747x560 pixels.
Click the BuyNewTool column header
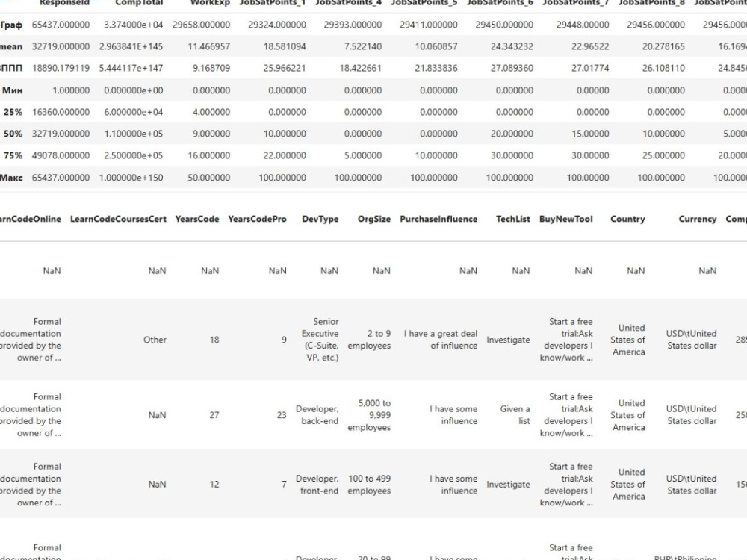(x=566, y=219)
